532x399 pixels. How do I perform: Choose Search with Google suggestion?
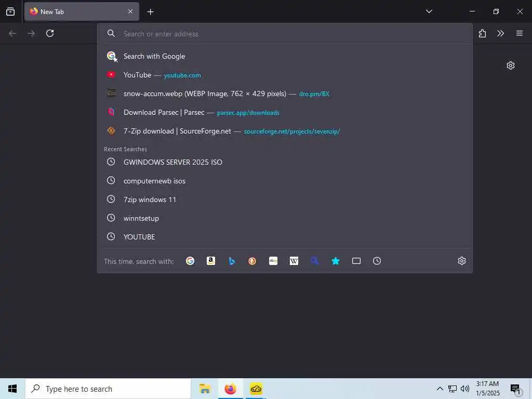tap(285, 56)
